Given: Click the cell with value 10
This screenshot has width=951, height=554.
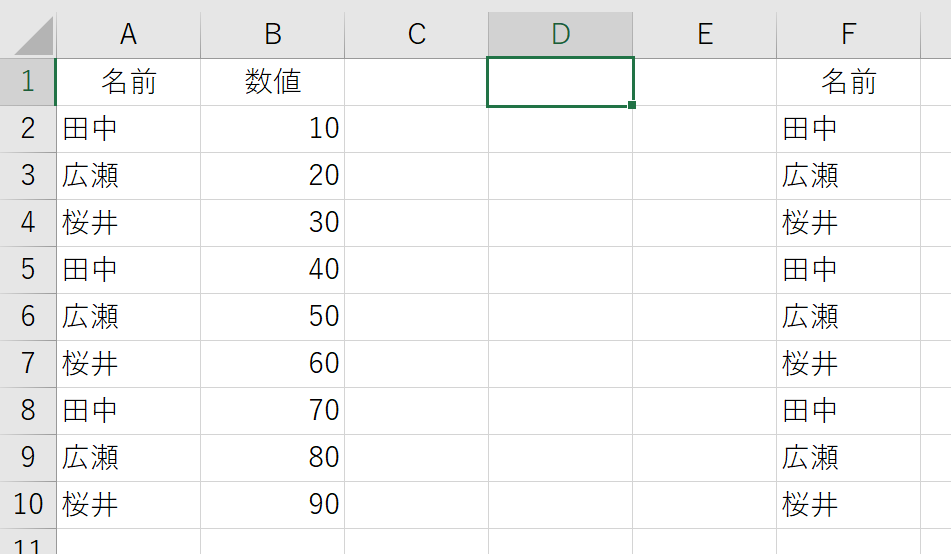Looking at the screenshot, I should click(272, 129).
